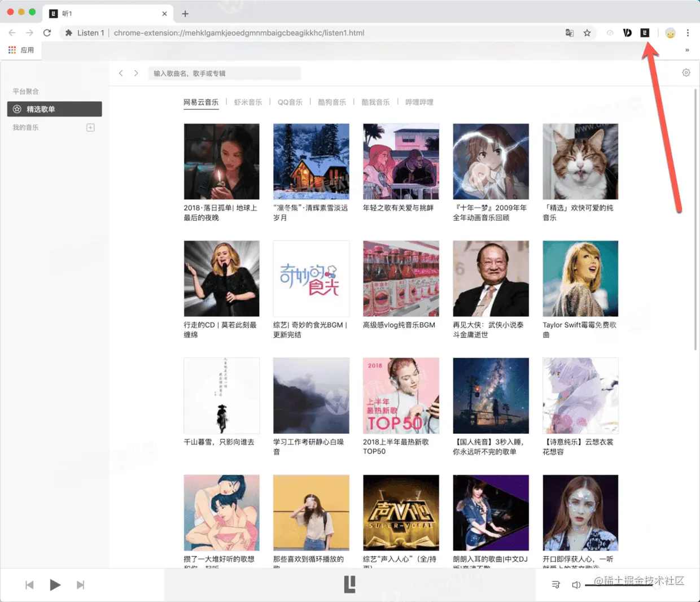Open the settings gear icon
Image resolution: width=700 pixels, height=602 pixels.
click(686, 72)
